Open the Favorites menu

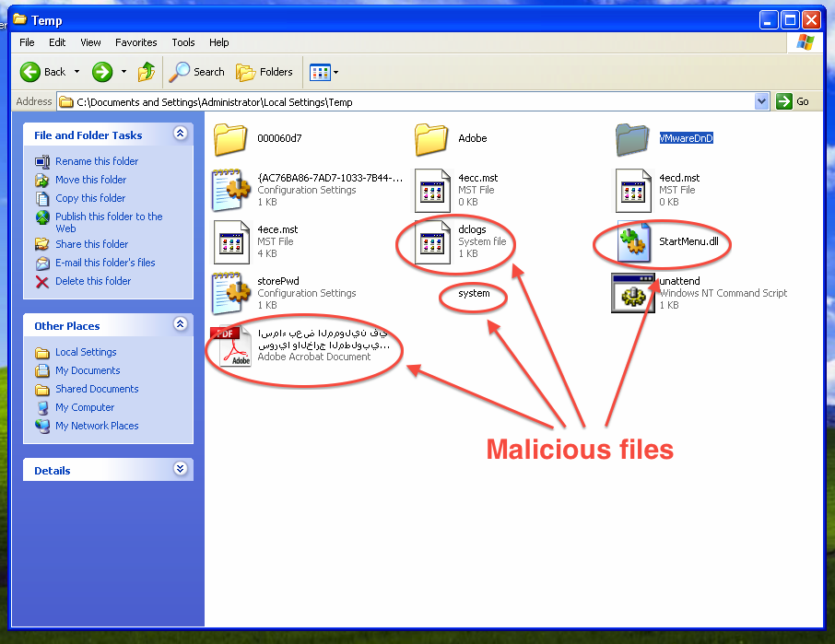pyautogui.click(x=135, y=42)
